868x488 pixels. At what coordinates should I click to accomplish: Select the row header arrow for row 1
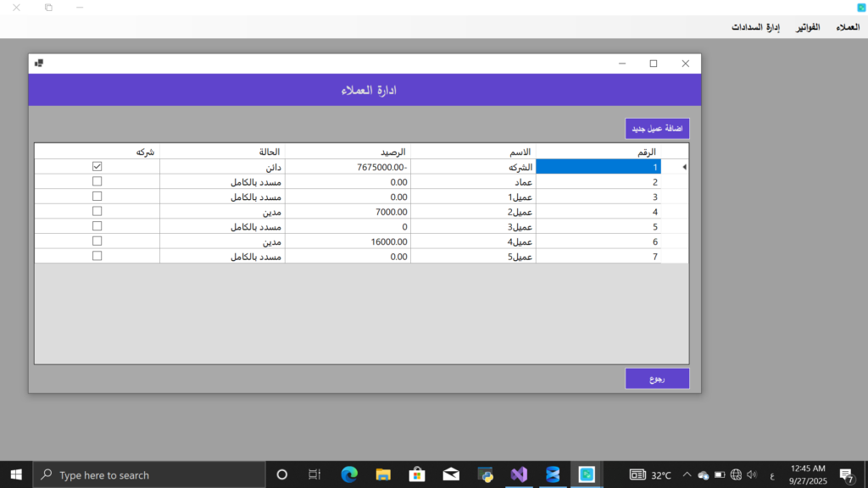(675, 167)
